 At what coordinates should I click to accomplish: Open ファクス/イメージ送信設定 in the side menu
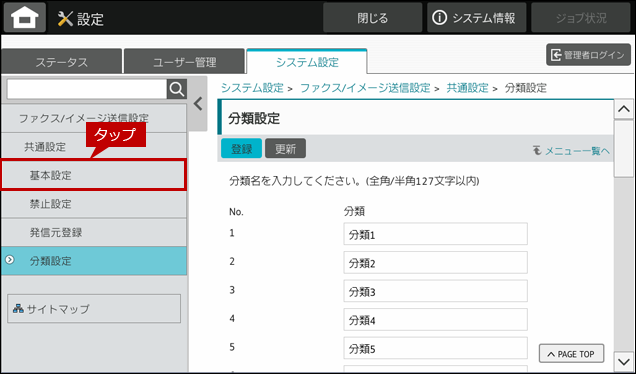[x=94, y=118]
